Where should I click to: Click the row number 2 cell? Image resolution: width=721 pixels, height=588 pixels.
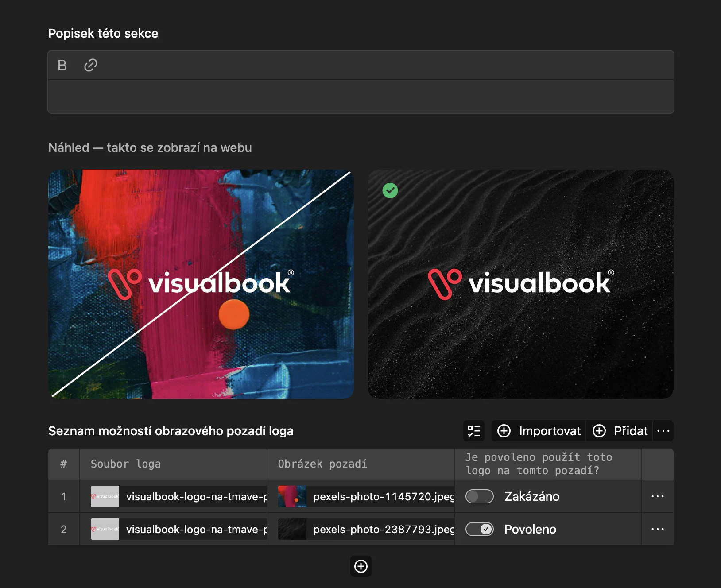point(64,529)
